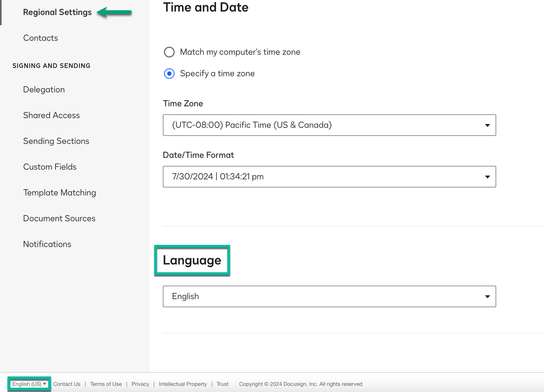The height and width of the screenshot is (392, 544).
Task: Open the Privacy footer link
Action: [140, 384]
